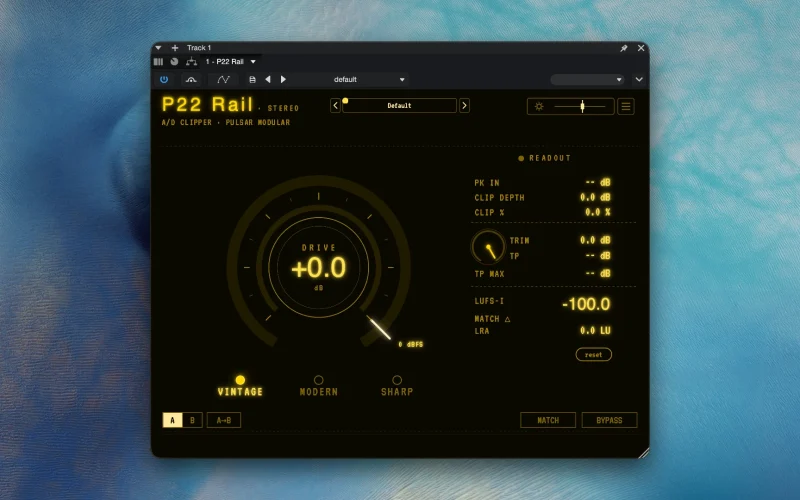Viewport: 800px width, 500px height.
Task: Select previous P22 Rail preset arrow
Action: pyautogui.click(x=335, y=106)
